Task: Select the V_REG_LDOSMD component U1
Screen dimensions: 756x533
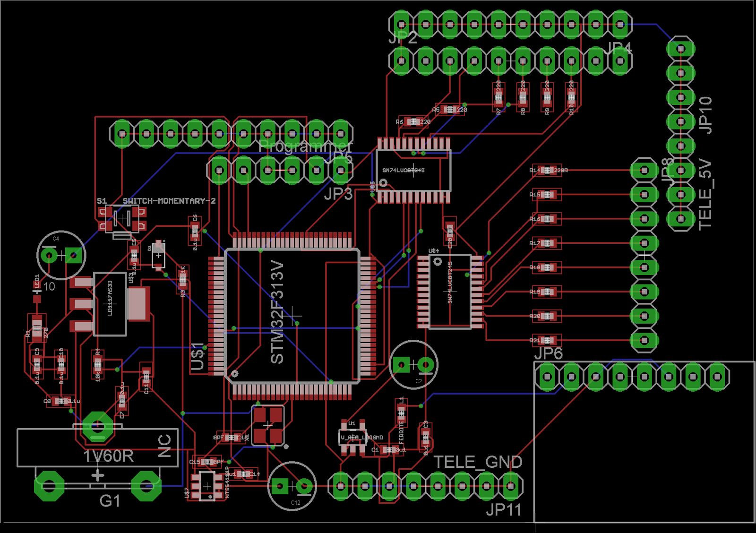Action: click(x=353, y=437)
